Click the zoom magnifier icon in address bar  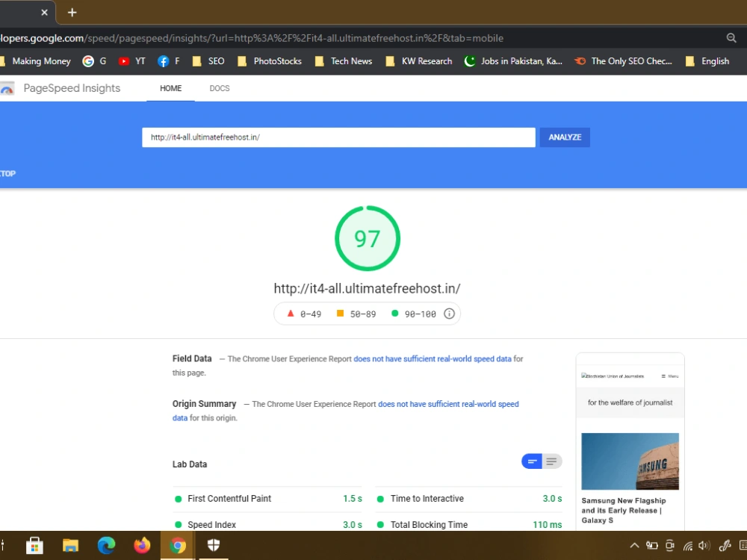pyautogui.click(x=731, y=38)
